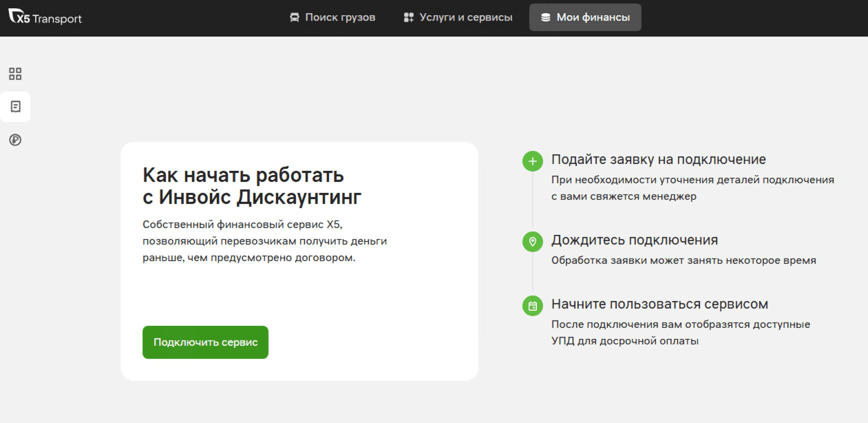Click the description starting 'Собственный финансовый сервис X5'
The width and height of the screenshot is (868, 423).
265,241
